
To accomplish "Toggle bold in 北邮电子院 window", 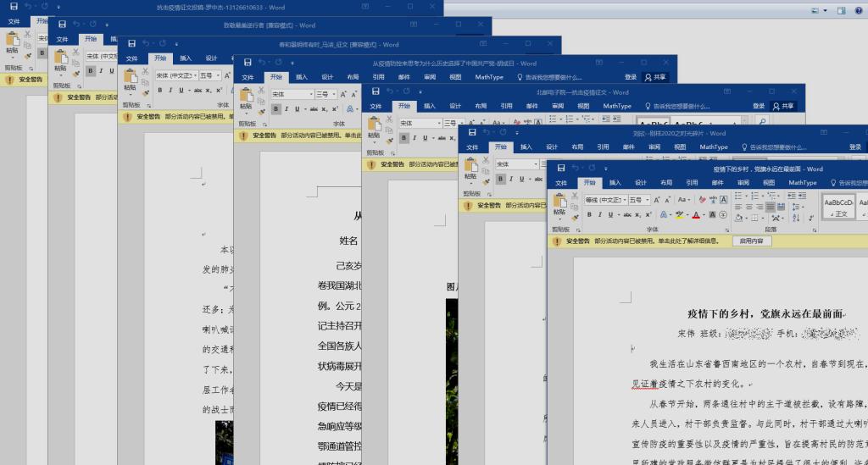I will (404, 138).
